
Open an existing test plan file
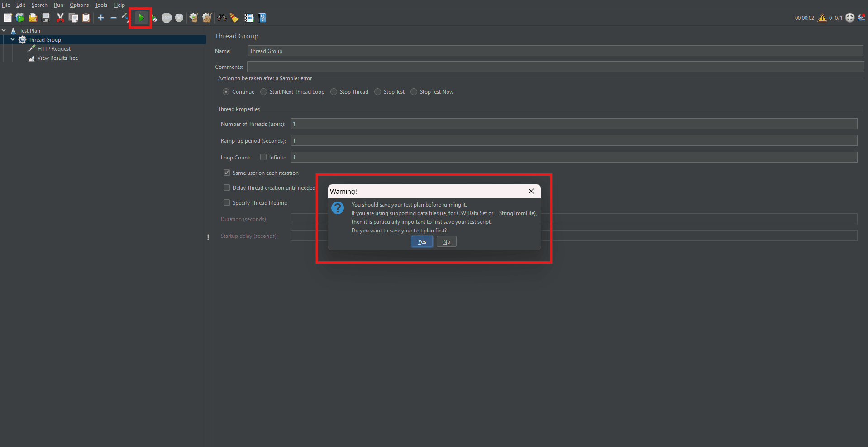[x=33, y=18]
